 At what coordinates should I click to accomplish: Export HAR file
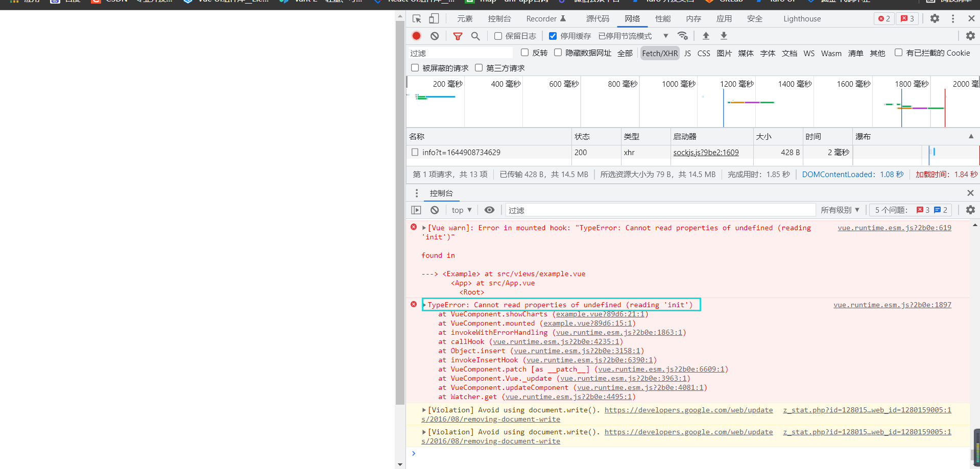tap(723, 36)
